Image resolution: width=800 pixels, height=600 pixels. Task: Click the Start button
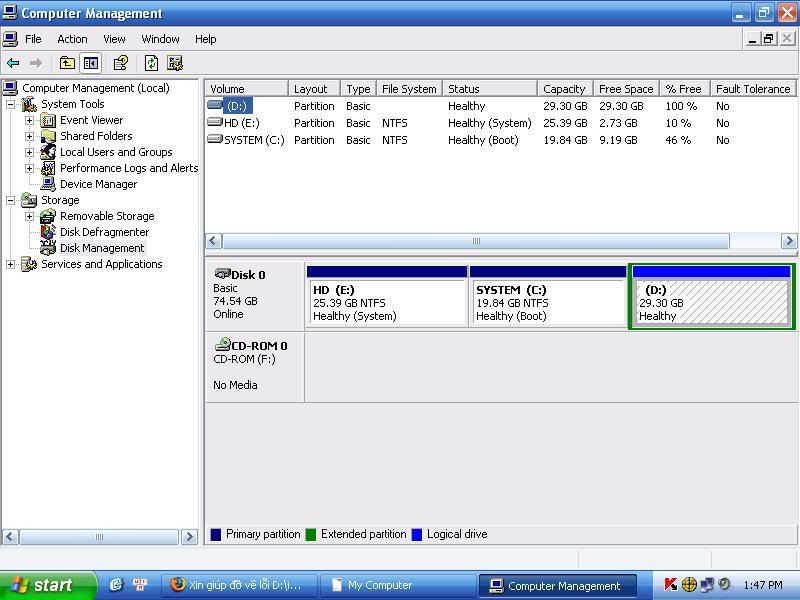point(48,585)
